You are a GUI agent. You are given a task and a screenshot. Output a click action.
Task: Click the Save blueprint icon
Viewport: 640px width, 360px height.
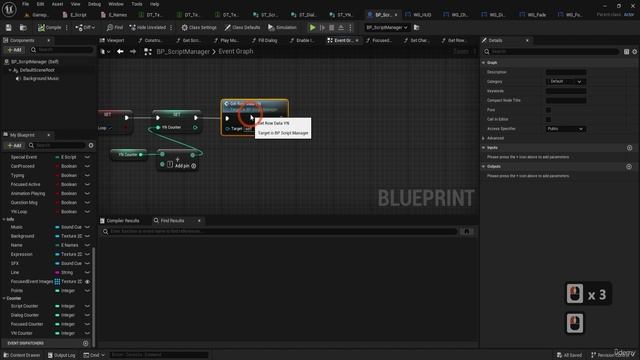(x=9, y=27)
